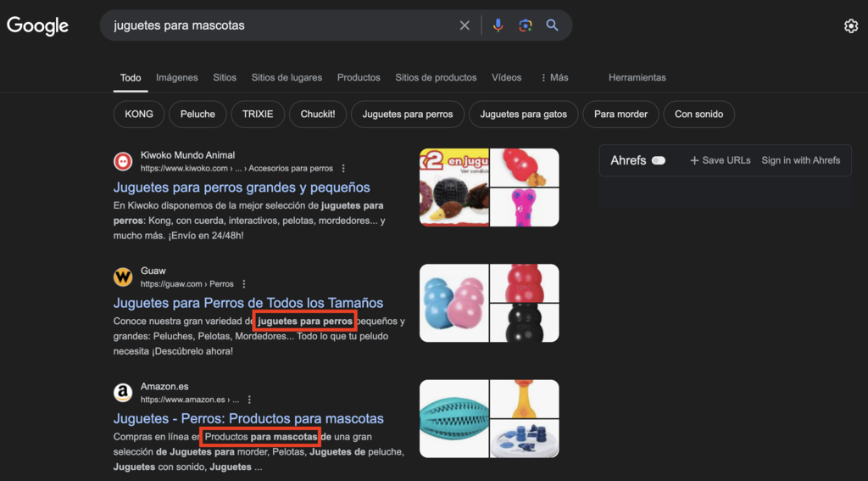The image size is (868, 481).
Task: Expand the Más search tabs menu
Action: (x=554, y=77)
